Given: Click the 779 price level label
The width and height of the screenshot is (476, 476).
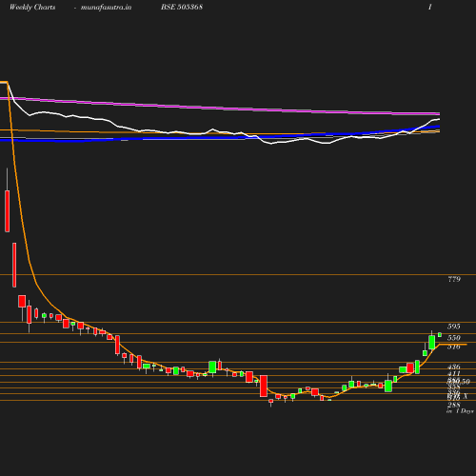Looking at the screenshot, I should point(454,279).
